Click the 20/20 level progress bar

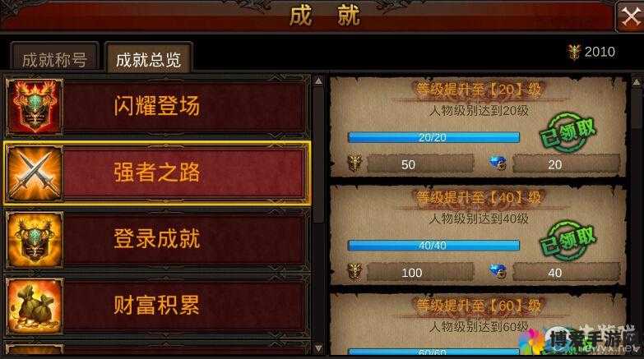(x=433, y=137)
